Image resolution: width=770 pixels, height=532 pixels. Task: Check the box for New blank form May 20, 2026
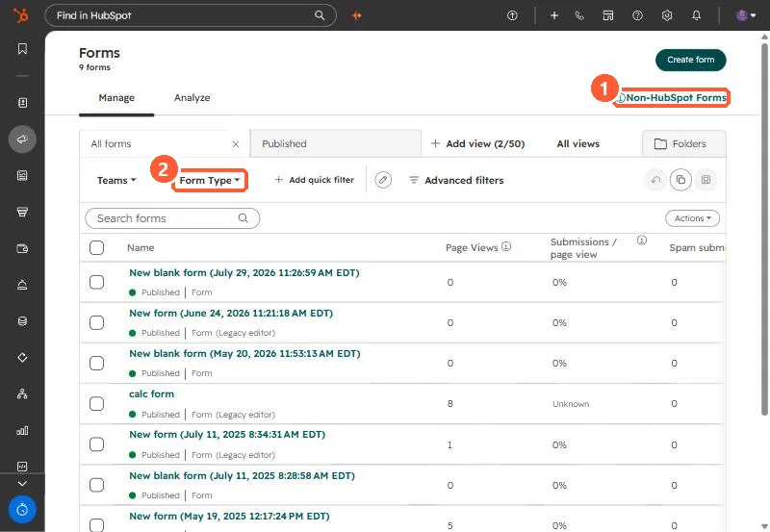pyautogui.click(x=97, y=364)
